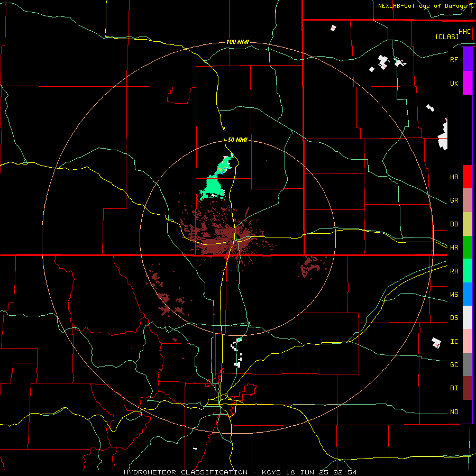Click the magenta UK legend color swatch
The width and height of the screenshot is (476, 476).
[x=467, y=83]
